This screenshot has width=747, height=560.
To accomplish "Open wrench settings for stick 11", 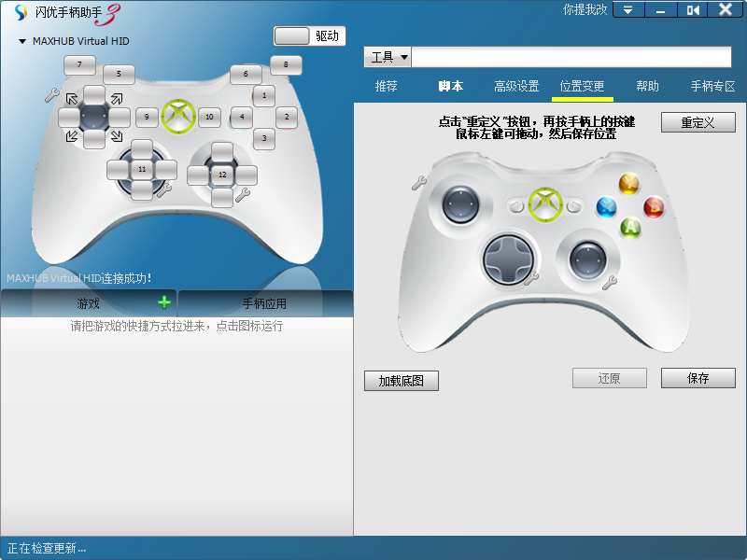I will click(164, 190).
